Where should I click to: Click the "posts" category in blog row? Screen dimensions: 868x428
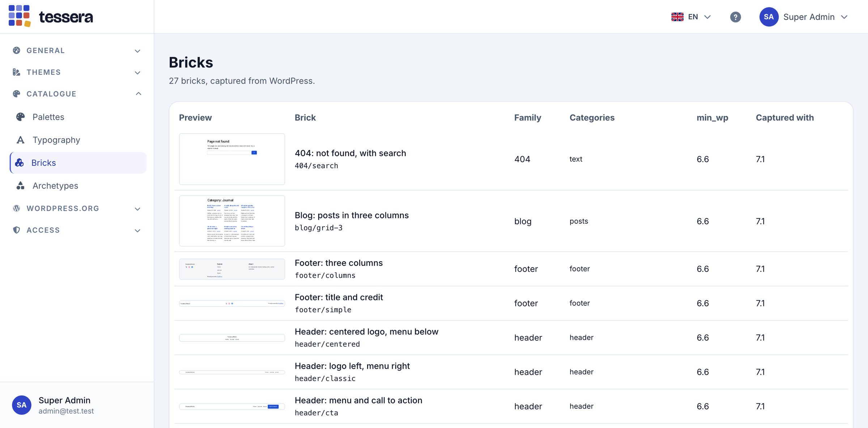point(579,221)
